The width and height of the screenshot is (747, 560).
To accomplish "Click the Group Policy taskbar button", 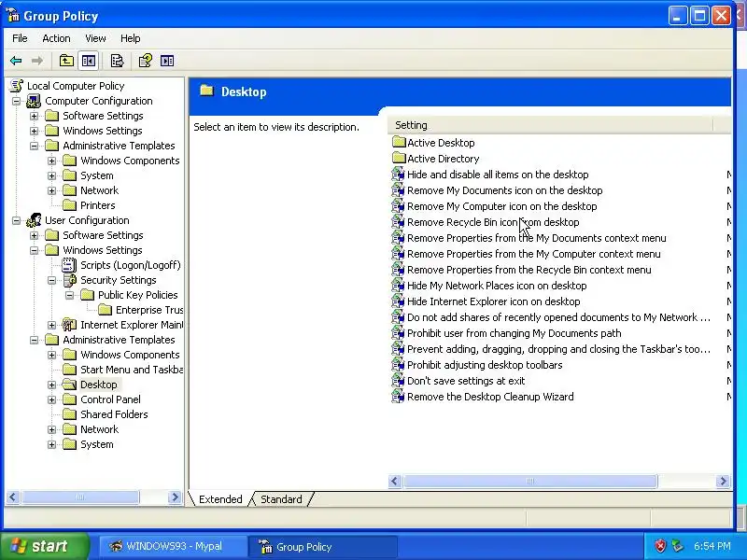I will [322, 546].
